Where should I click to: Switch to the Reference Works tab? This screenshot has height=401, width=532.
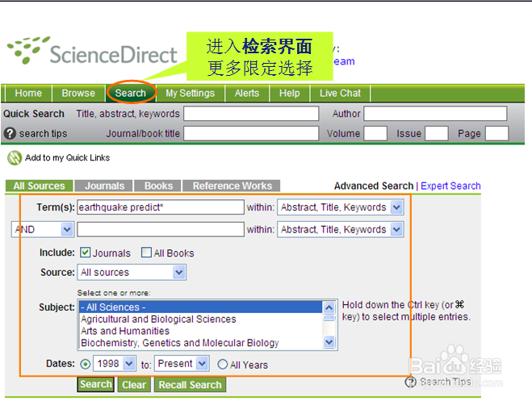tap(232, 186)
